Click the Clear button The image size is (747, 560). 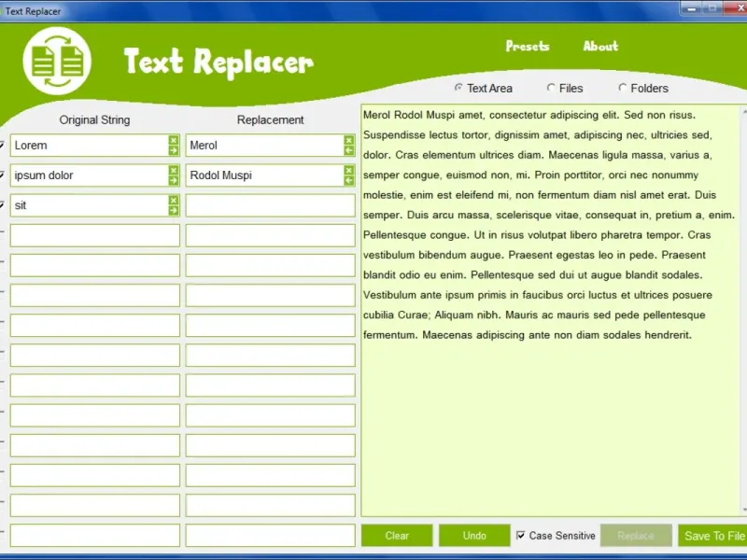coord(397,536)
